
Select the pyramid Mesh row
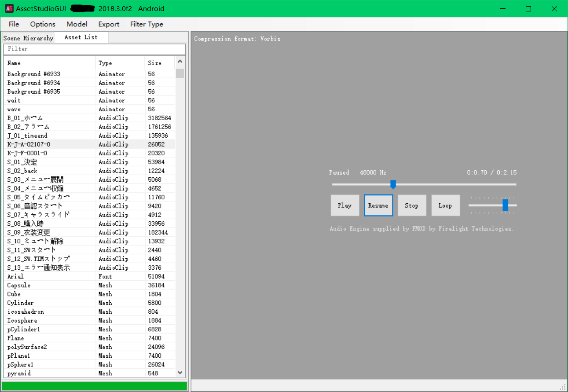89,373
